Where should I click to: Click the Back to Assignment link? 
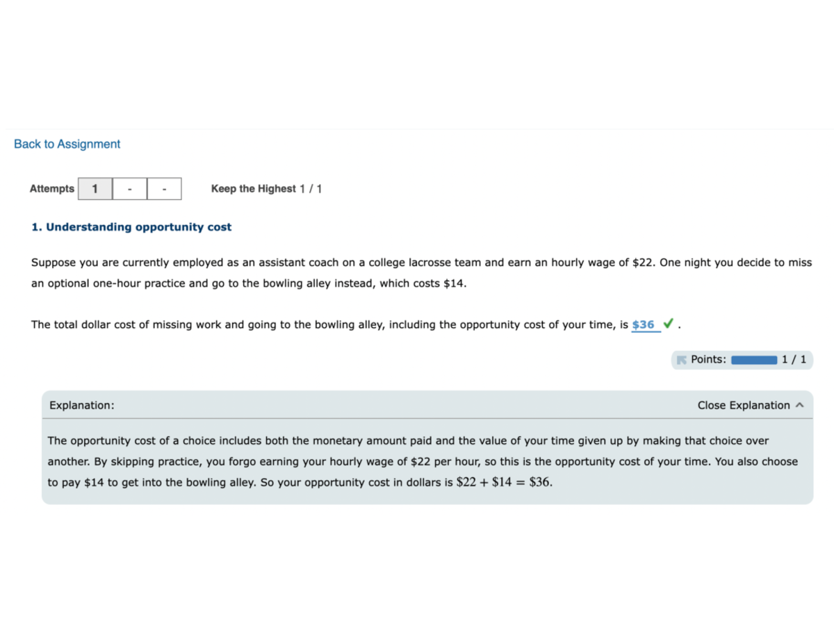pyautogui.click(x=67, y=144)
